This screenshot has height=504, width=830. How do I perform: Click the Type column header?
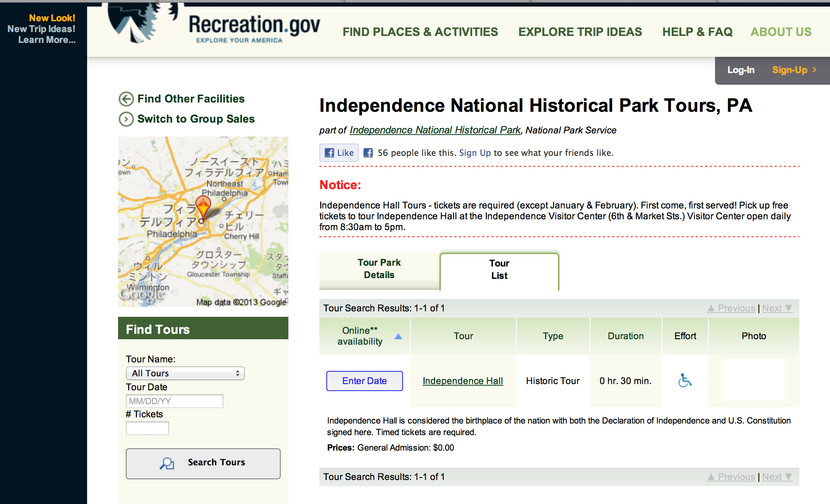coord(553,336)
